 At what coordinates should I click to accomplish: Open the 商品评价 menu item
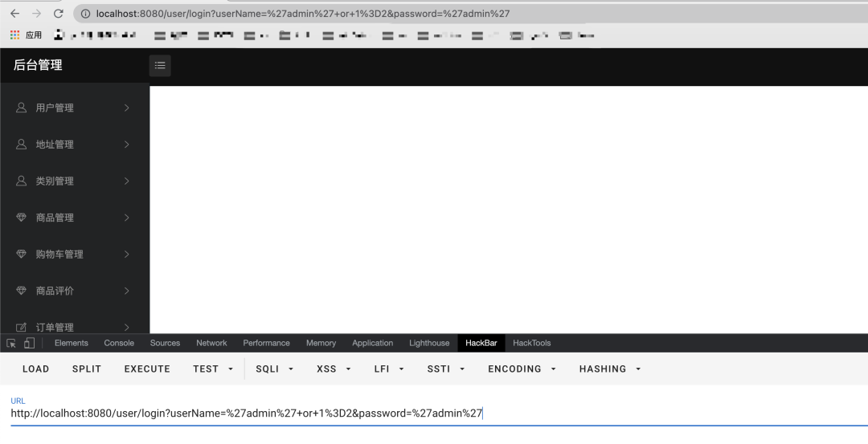coord(75,291)
